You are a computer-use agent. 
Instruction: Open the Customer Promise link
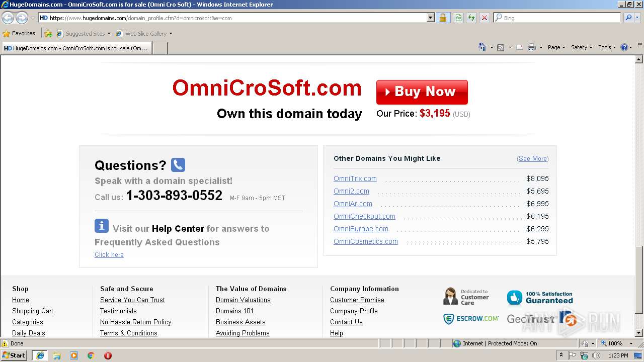pos(357,300)
